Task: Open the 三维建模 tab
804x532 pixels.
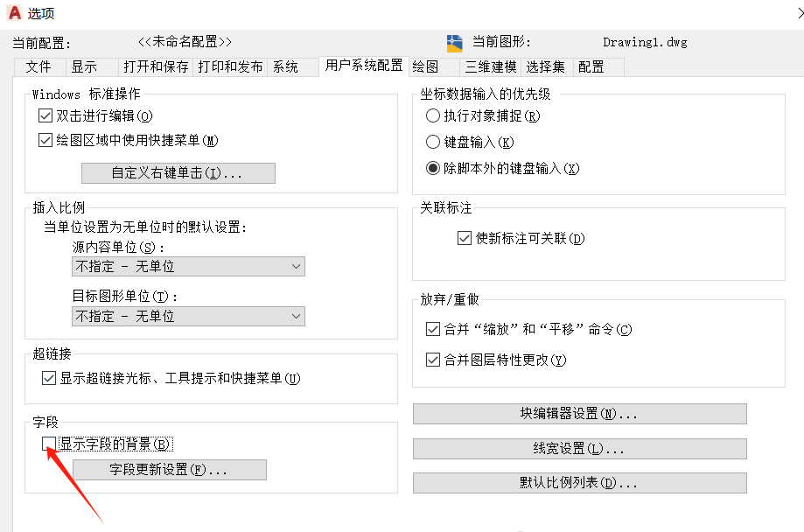Action: [x=490, y=66]
